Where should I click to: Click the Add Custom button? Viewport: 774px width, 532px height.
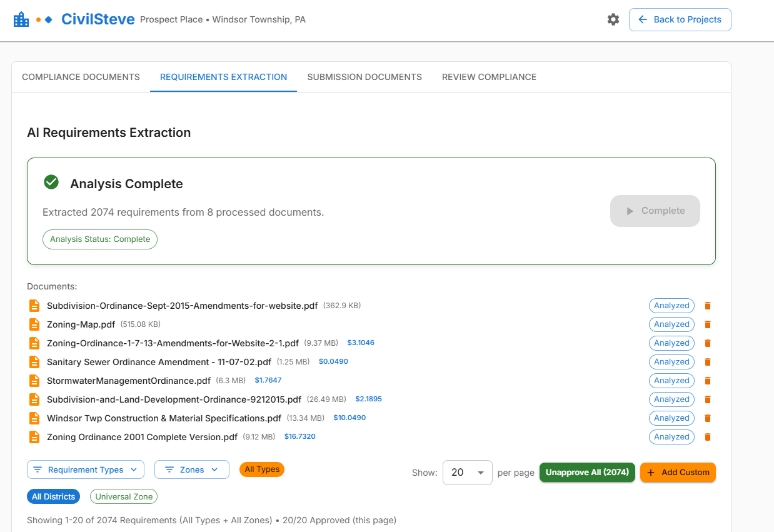tap(678, 473)
